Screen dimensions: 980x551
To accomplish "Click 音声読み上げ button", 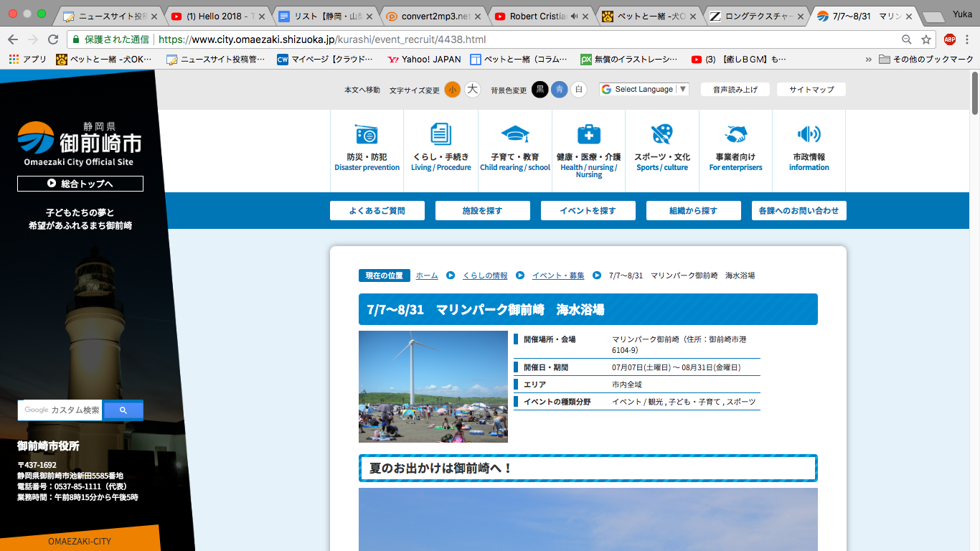I will coord(735,90).
